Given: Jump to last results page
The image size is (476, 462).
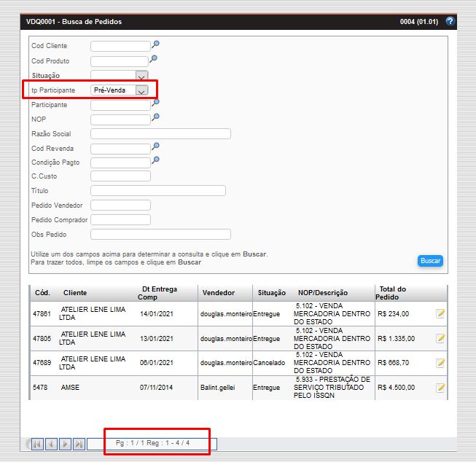Looking at the screenshot, I should (x=79, y=444).
